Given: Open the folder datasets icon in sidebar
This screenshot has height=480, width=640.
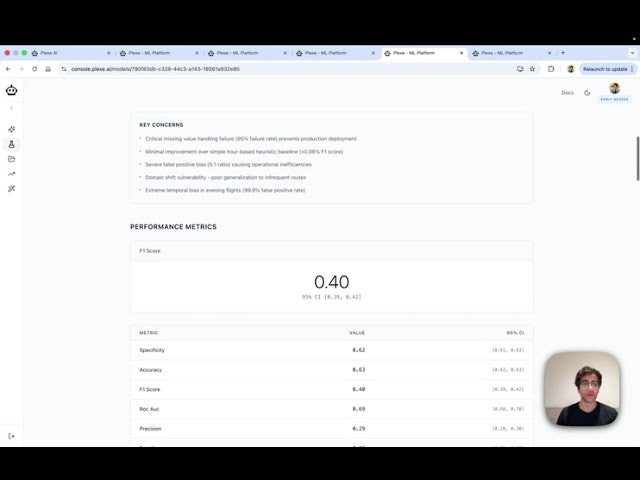Looking at the screenshot, I should point(11,159).
